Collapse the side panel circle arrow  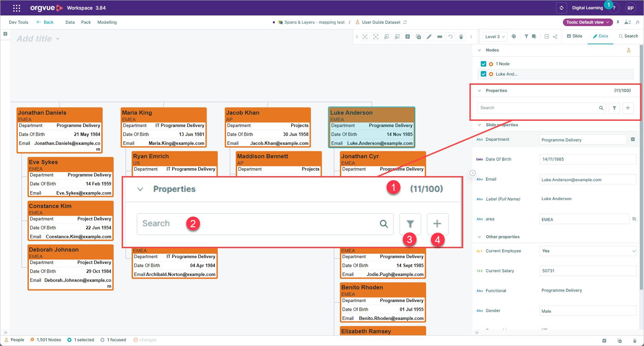[x=473, y=173]
